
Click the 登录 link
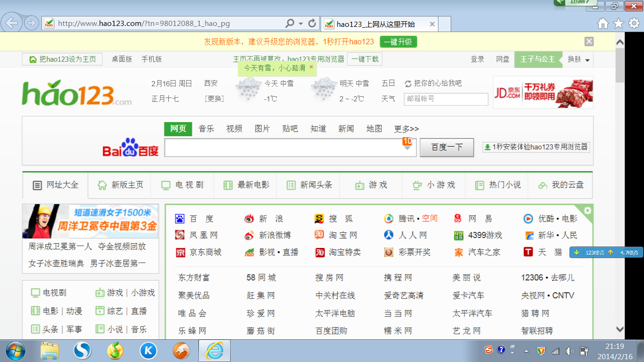478,59
